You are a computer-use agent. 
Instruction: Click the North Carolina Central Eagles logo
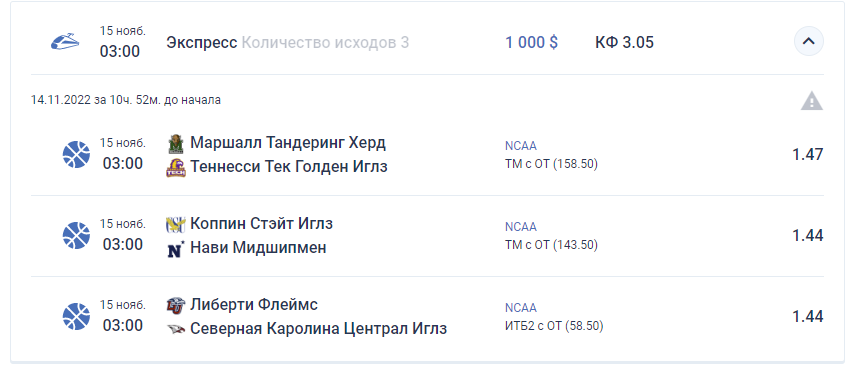(x=176, y=329)
